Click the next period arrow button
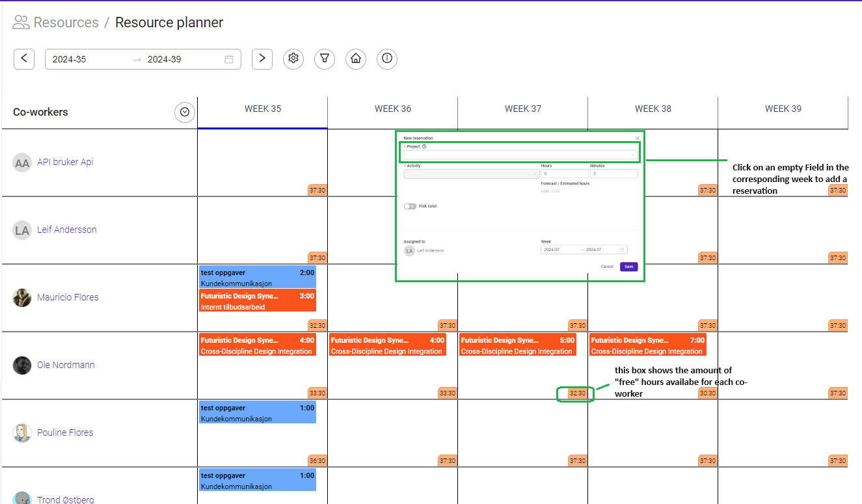862x504 pixels. 262,59
